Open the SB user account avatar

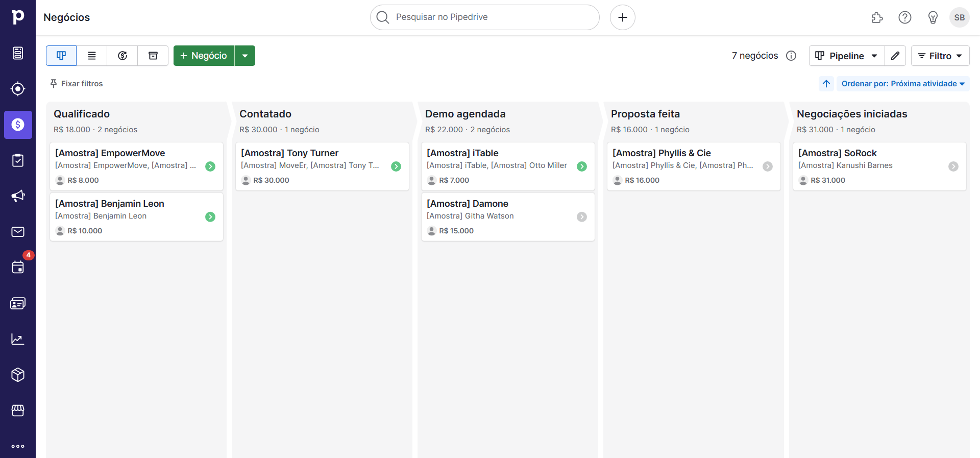960,17
